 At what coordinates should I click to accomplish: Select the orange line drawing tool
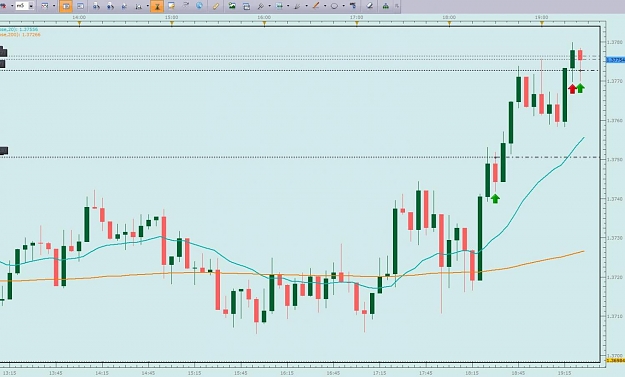316,6
